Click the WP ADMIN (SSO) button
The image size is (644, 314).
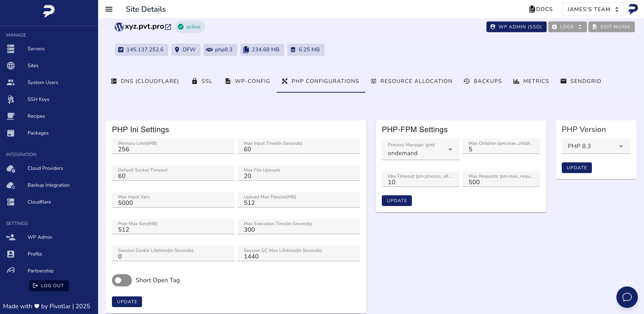516,27
